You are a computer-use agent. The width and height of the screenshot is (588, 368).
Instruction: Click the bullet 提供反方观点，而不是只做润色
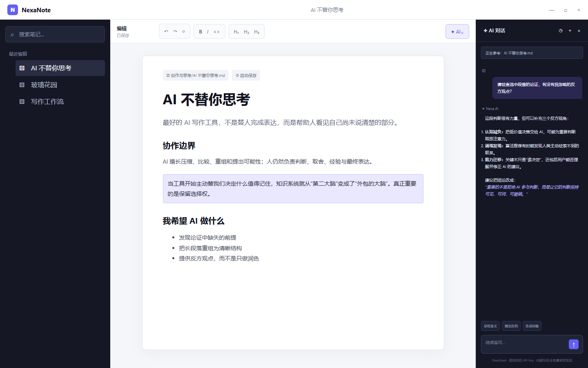[x=219, y=258]
